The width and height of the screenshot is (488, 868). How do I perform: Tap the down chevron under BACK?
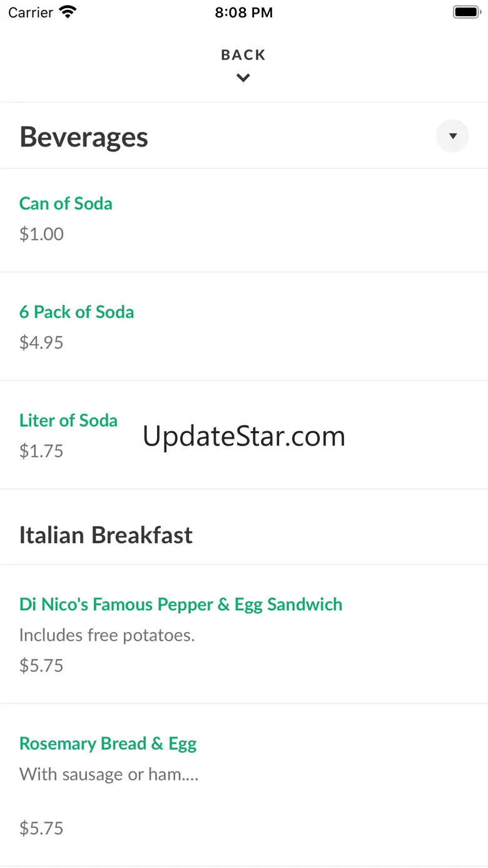click(243, 78)
